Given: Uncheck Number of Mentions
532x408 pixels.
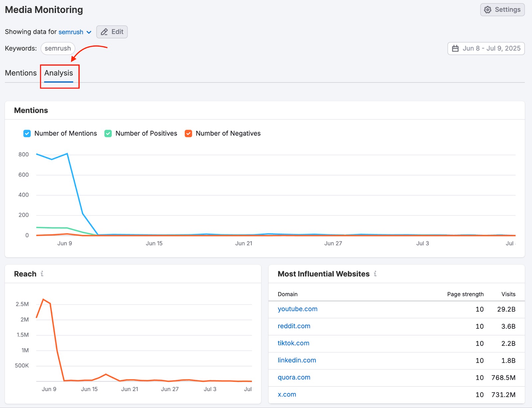Looking at the screenshot, I should pyautogui.click(x=27, y=133).
